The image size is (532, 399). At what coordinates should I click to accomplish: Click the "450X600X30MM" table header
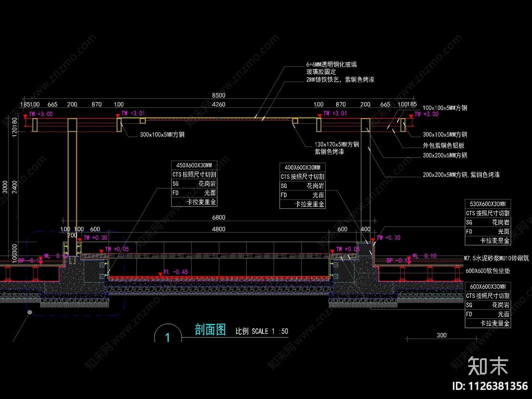pos(194,165)
